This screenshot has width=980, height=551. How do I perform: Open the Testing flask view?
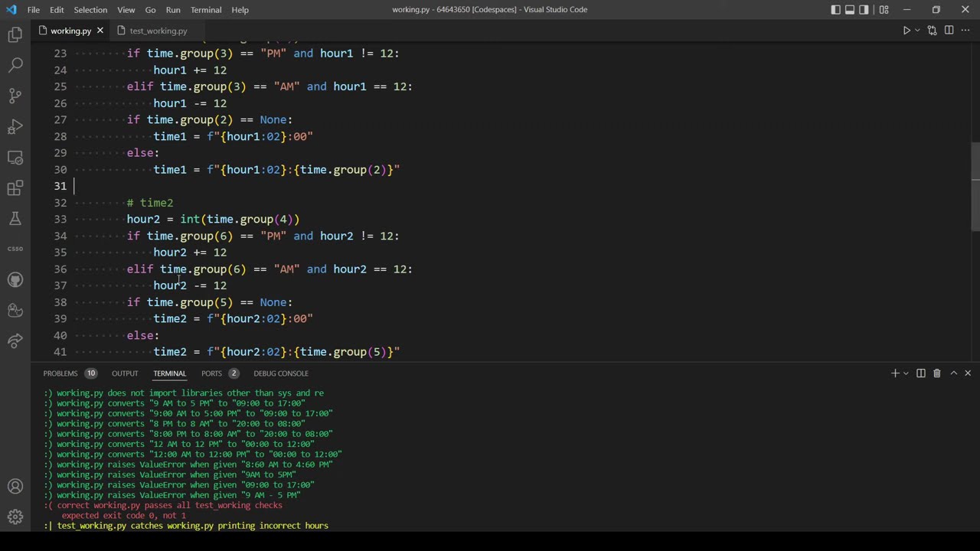pyautogui.click(x=15, y=219)
